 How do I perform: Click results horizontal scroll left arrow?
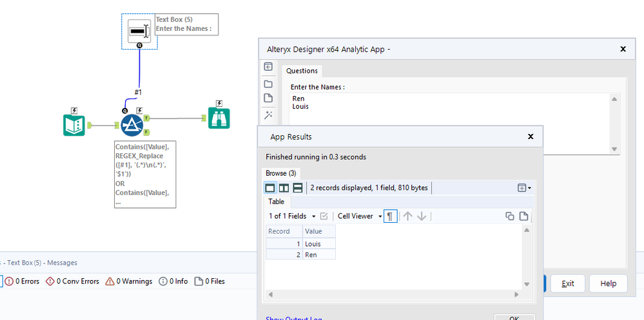point(270,294)
